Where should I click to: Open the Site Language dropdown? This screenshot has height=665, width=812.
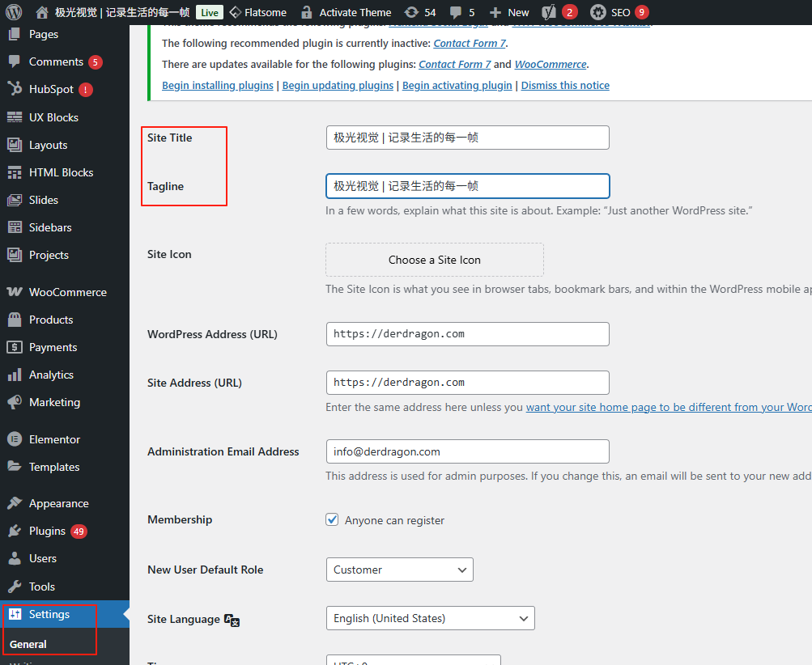(430, 618)
